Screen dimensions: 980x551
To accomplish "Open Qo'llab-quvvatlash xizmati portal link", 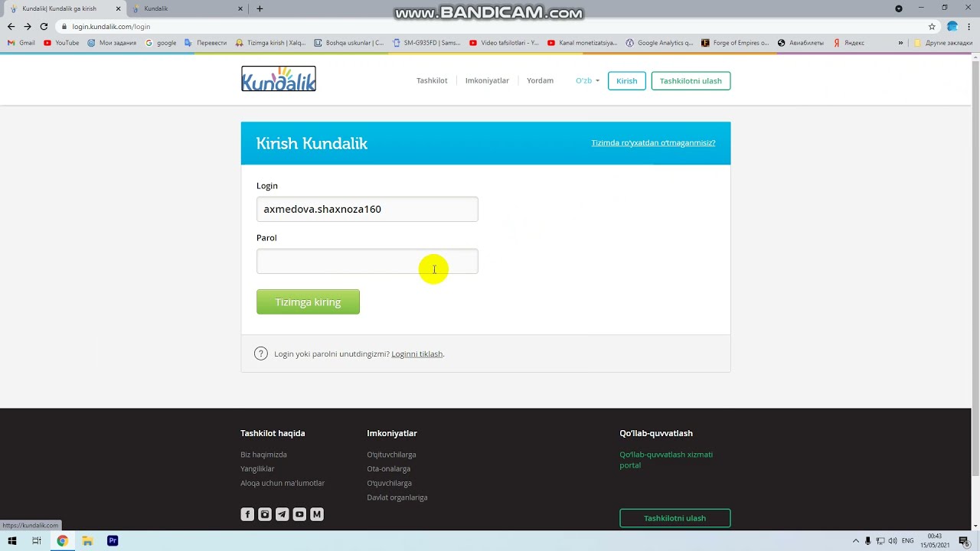I will click(666, 459).
